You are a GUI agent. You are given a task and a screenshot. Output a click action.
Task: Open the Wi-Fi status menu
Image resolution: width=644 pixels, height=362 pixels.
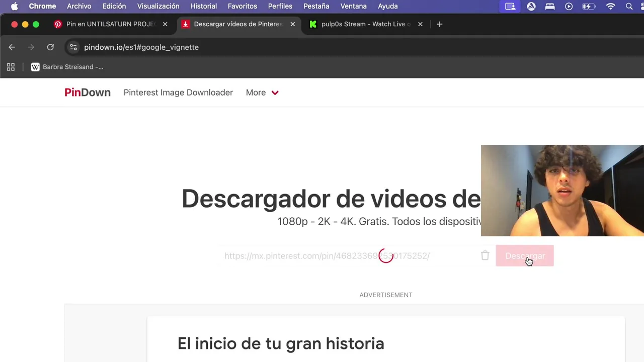click(x=611, y=6)
